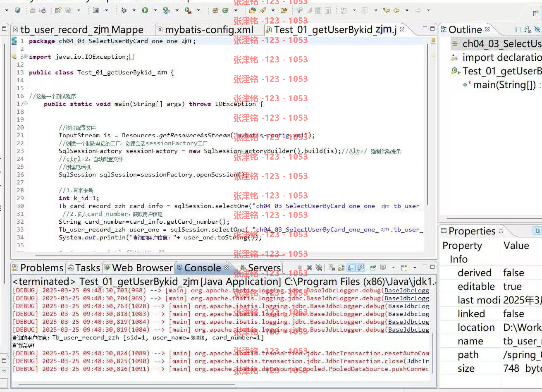Click the globe icon in main toolbar
This screenshot has width=542, height=392.
click(x=17, y=10)
